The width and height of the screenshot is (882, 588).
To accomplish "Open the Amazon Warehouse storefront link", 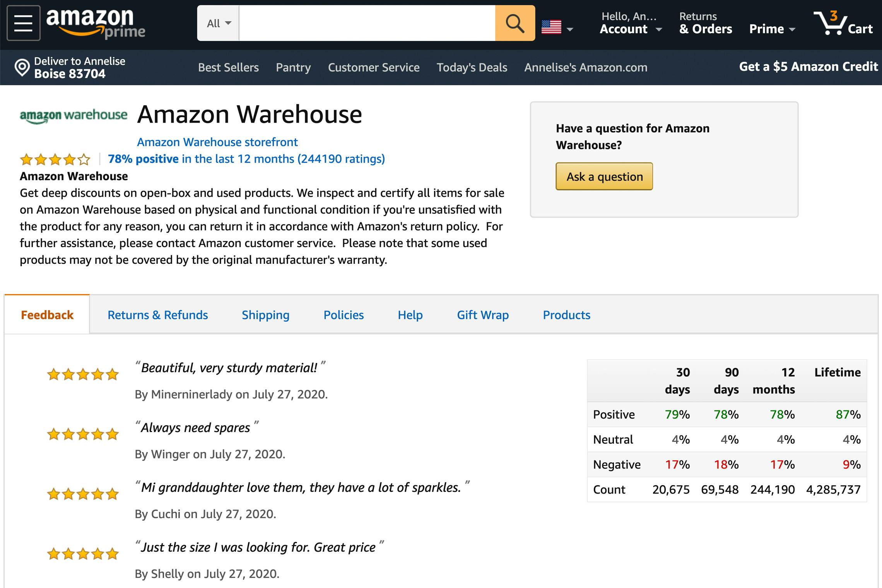I will click(x=217, y=142).
